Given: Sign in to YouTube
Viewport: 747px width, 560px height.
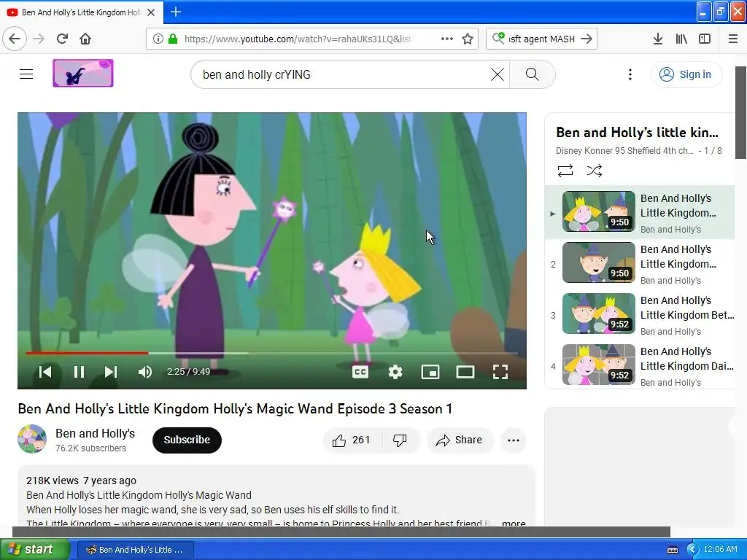Looking at the screenshot, I should pos(686,74).
